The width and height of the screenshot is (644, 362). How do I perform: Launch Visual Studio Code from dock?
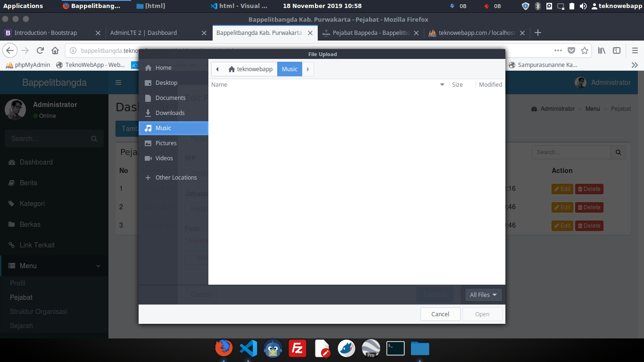tap(248, 348)
